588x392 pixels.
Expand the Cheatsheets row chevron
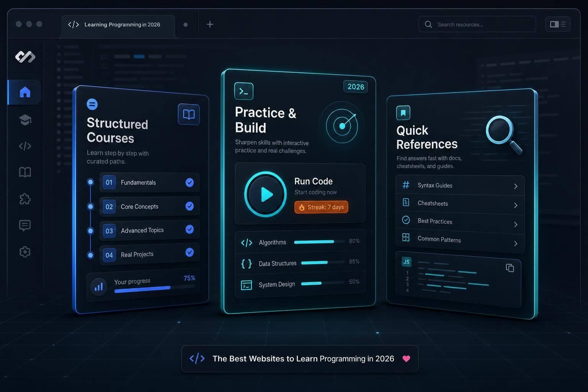pos(516,205)
